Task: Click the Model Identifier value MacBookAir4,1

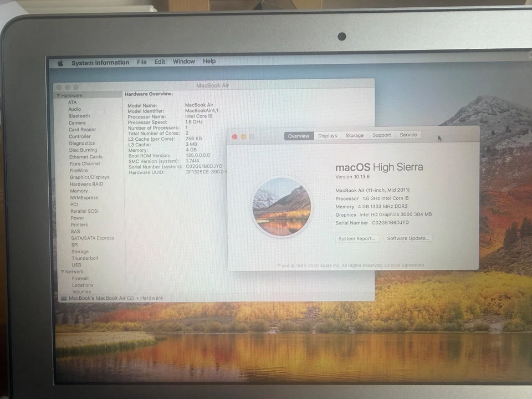Action: click(202, 111)
